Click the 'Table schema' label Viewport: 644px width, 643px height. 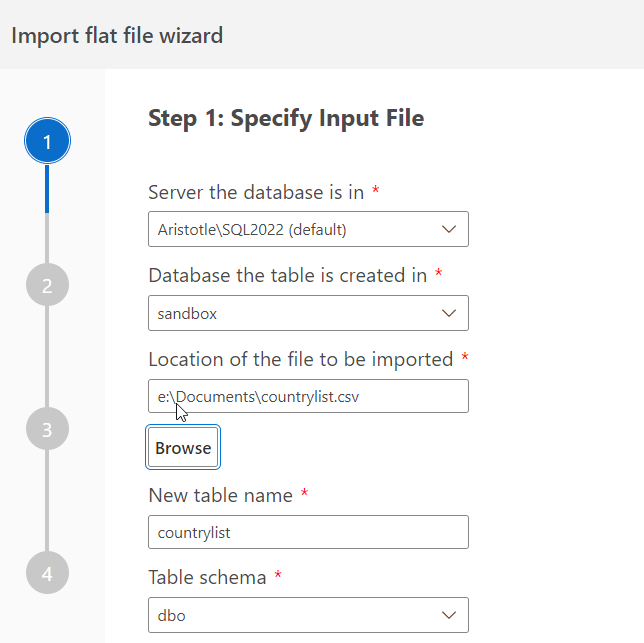[x=207, y=577]
